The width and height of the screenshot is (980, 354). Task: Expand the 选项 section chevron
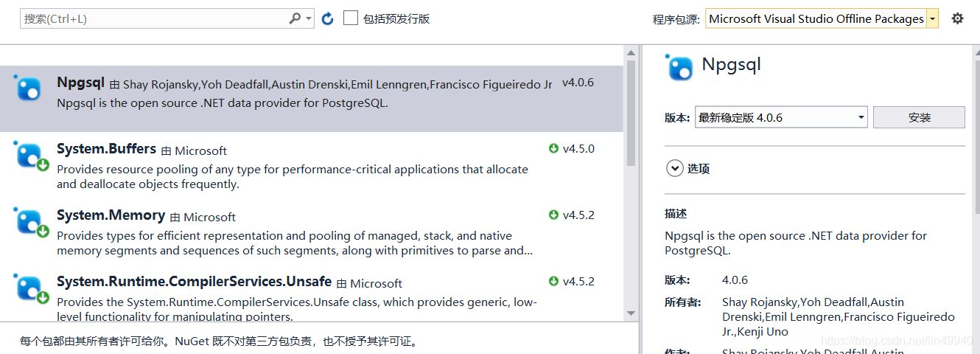click(x=674, y=169)
